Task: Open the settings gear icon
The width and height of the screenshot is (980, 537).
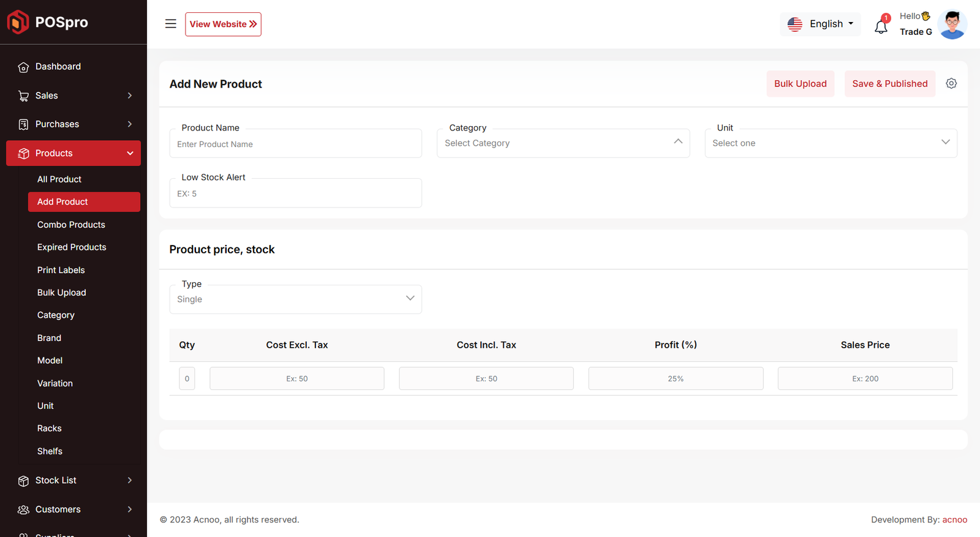Action: (x=951, y=84)
